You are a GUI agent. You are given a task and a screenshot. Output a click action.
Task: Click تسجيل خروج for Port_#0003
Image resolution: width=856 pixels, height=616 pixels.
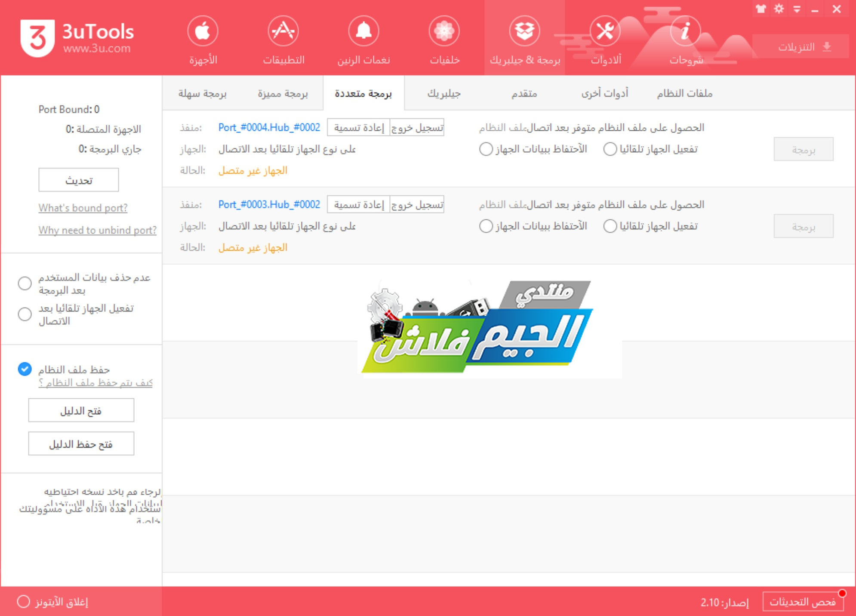pyautogui.click(x=417, y=204)
